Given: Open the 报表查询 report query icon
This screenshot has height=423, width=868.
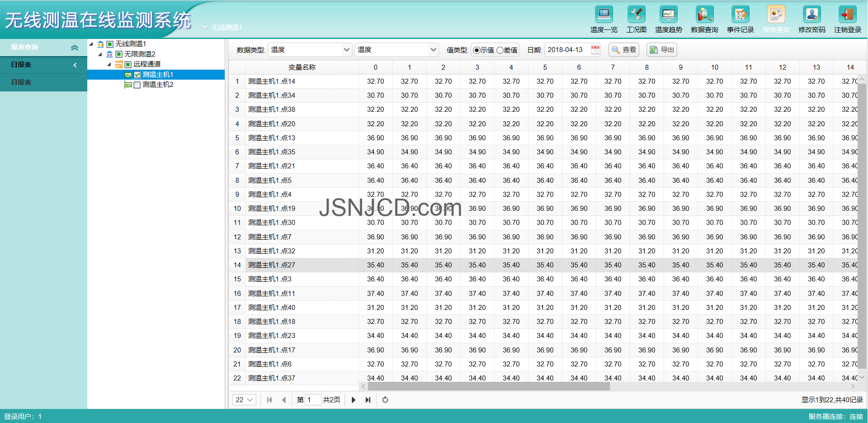Looking at the screenshot, I should (776, 20).
